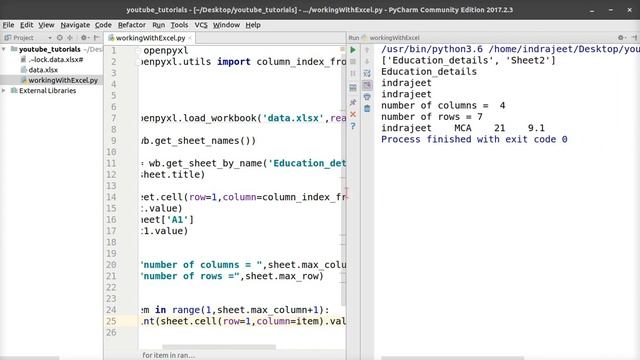The image size is (640, 360).
Task: Clear console with the trash icon
Action: click(367, 109)
